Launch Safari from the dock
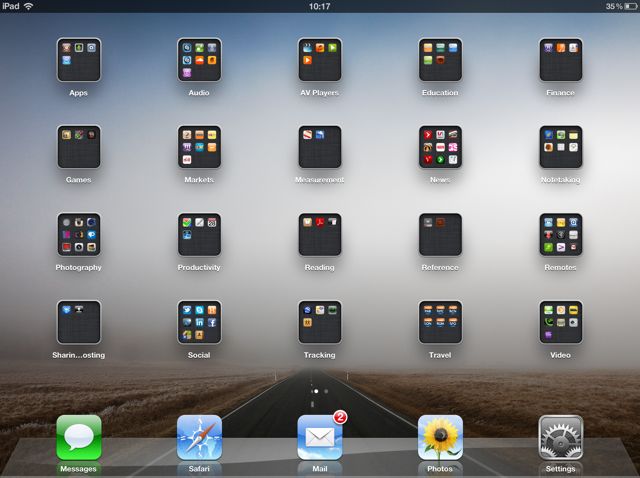 [x=199, y=438]
